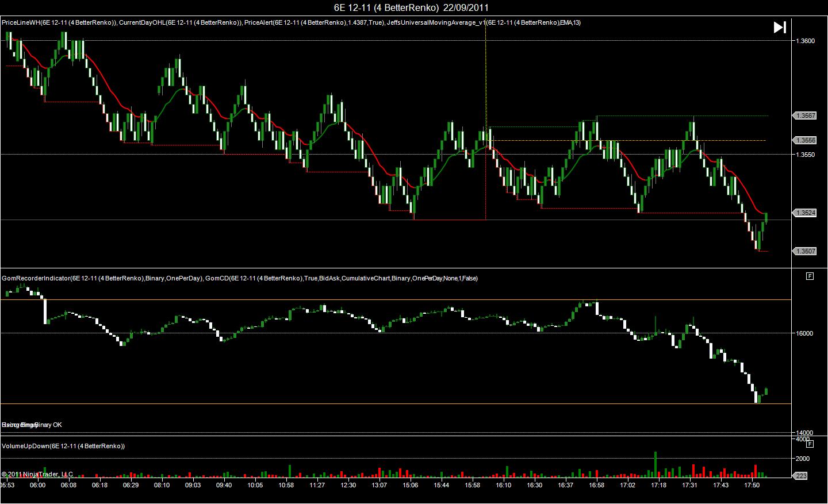Image resolution: width=828 pixels, height=504 pixels.
Task: Click the 16:58 time axis label
Action: tap(596, 486)
